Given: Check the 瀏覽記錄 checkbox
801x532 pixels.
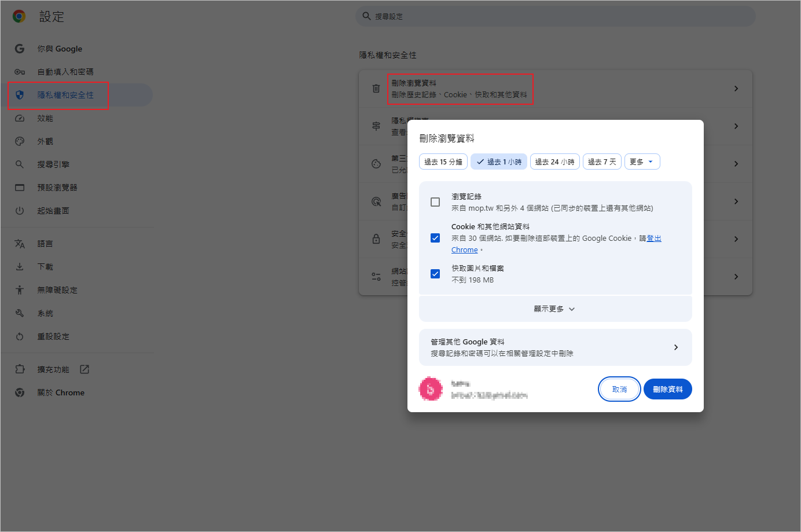Looking at the screenshot, I should pos(435,202).
